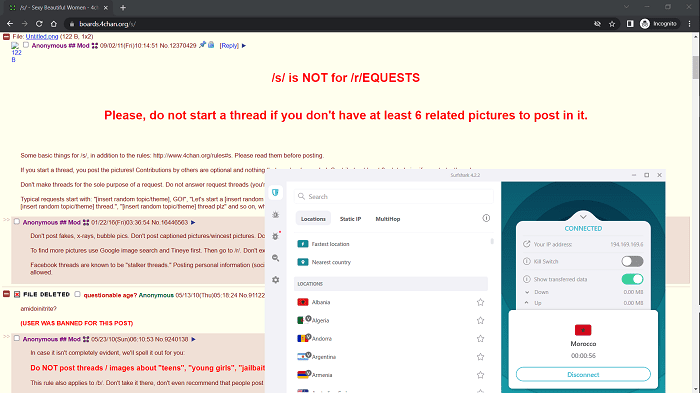Image resolution: width=700 pixels, height=393 pixels.
Task: Switch to Locations tab in Surfshark
Action: 313,219
